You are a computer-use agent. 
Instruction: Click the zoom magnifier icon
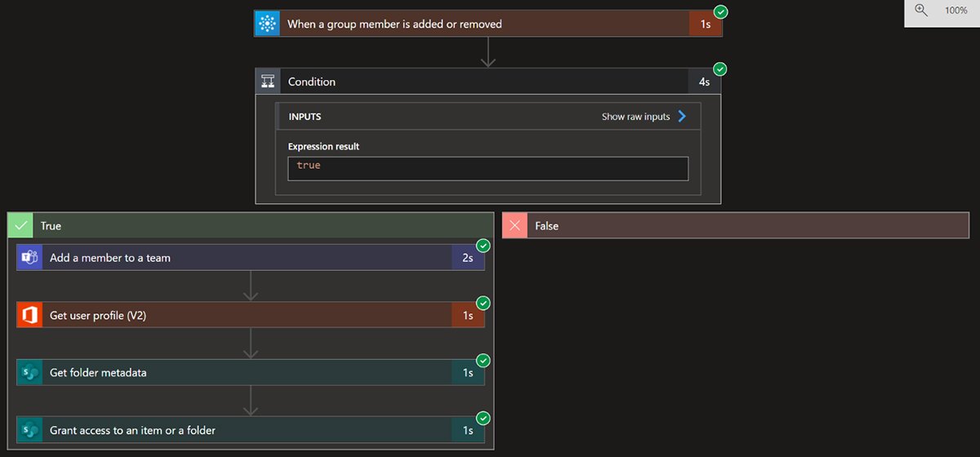coord(921,11)
